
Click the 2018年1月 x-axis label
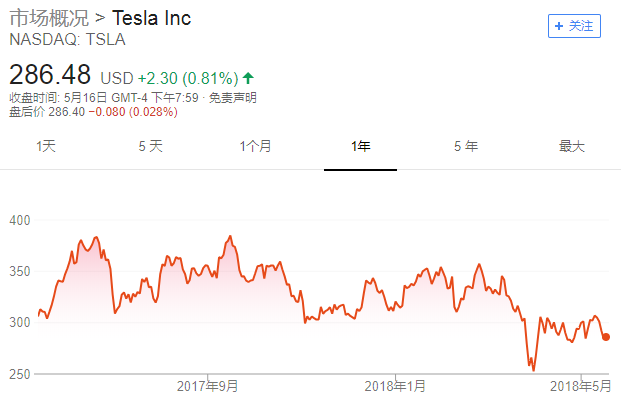point(395,386)
